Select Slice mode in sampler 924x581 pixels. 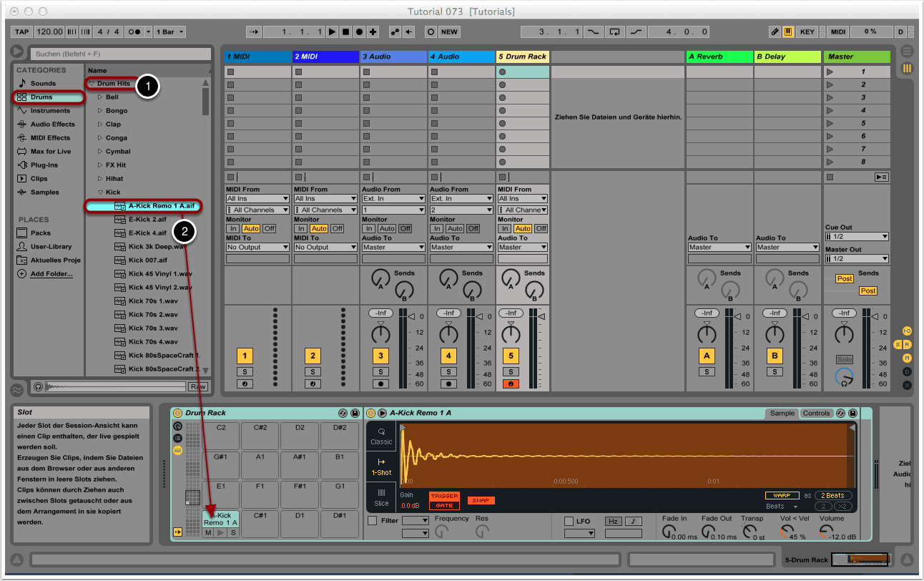381,498
